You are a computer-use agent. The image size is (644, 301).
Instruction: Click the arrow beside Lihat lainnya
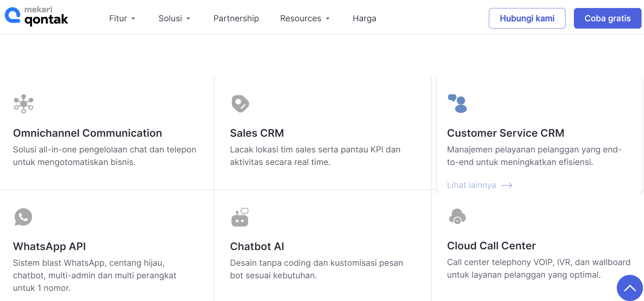(x=507, y=186)
